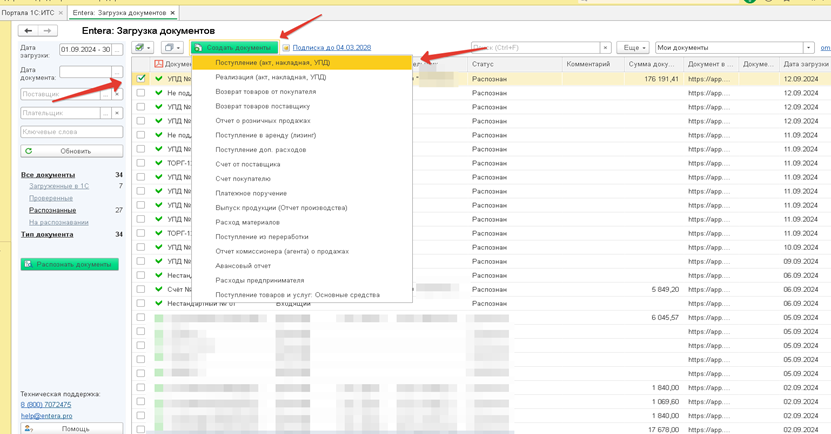Expand the Еще dropdown menu

point(633,48)
